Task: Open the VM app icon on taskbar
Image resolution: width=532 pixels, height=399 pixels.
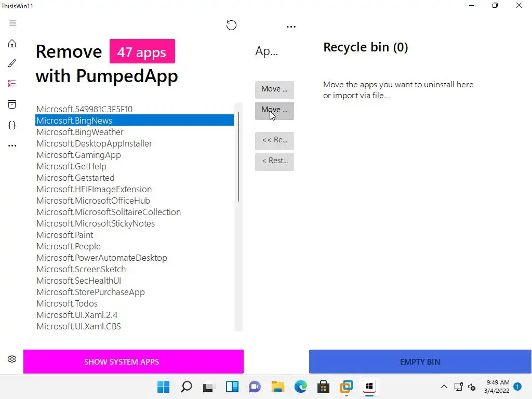Action: coord(347,387)
